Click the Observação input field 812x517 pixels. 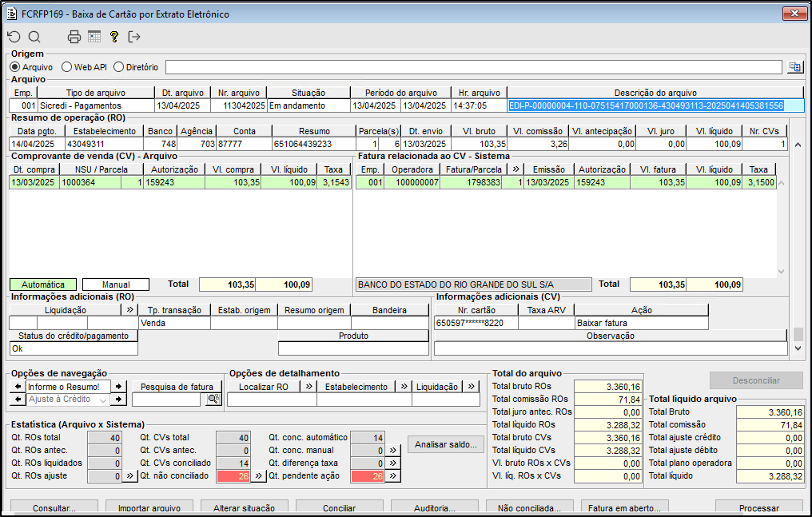pyautogui.click(x=611, y=348)
